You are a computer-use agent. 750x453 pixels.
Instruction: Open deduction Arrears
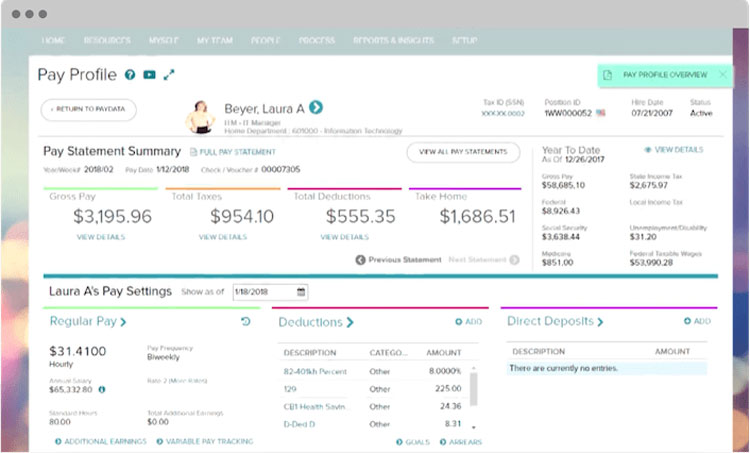pyautogui.click(x=461, y=442)
